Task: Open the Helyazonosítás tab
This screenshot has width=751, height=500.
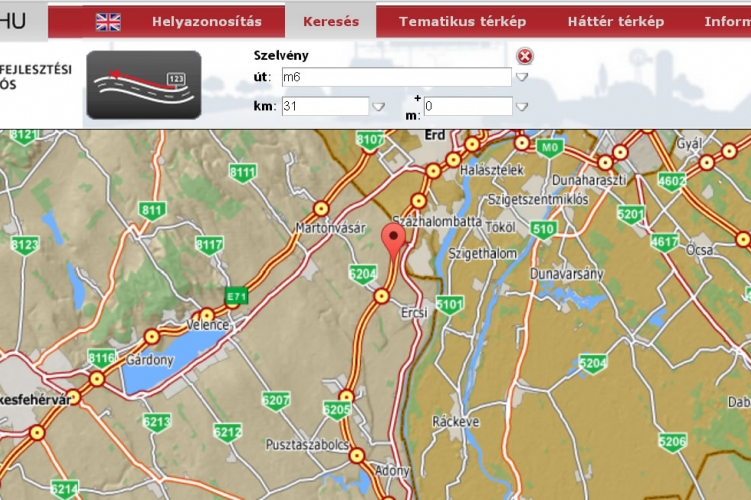Action: 206,21
